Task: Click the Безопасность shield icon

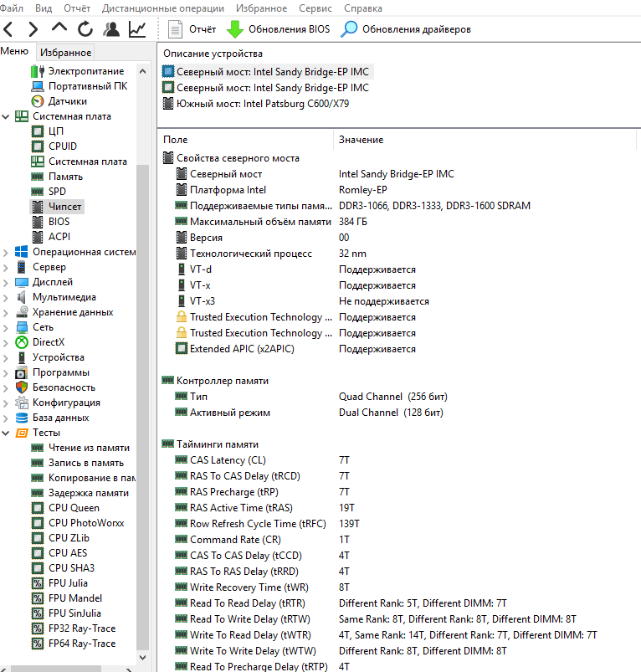Action: [22, 387]
